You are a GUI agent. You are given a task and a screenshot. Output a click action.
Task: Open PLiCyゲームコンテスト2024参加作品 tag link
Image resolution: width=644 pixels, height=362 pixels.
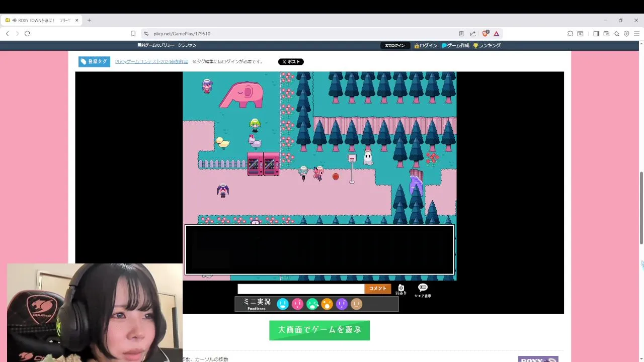(151, 61)
